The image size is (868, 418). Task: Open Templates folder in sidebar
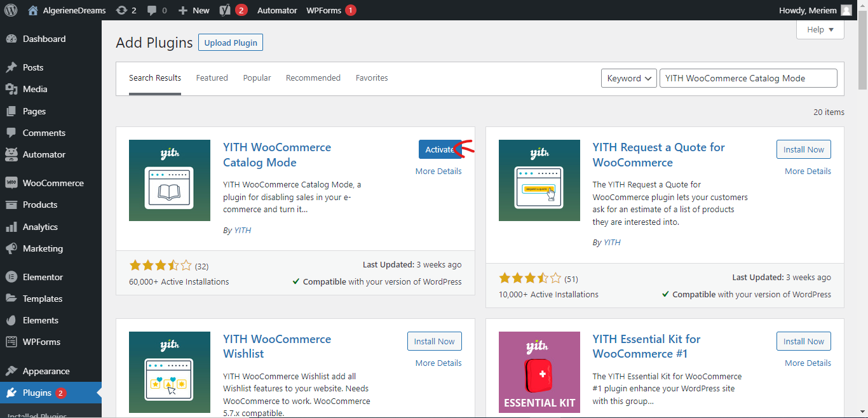tap(11, 299)
